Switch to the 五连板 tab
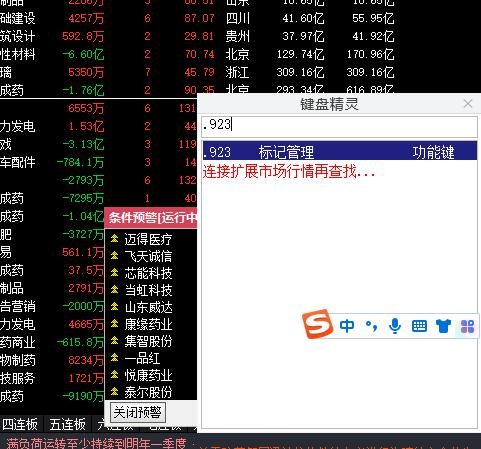Viewport: 481px width, 449px height. click(68, 424)
